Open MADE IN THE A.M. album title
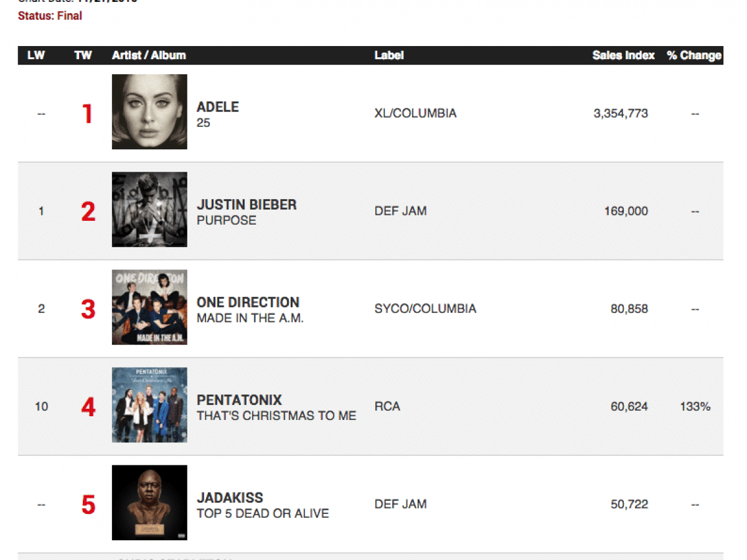Screen dimensions: 747x560 click(250, 318)
